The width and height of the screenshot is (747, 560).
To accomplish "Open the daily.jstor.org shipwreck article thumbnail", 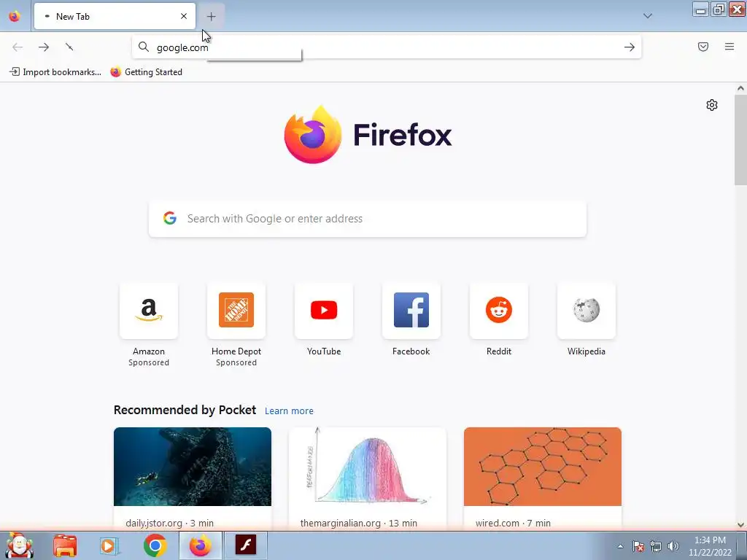I will coord(193,467).
